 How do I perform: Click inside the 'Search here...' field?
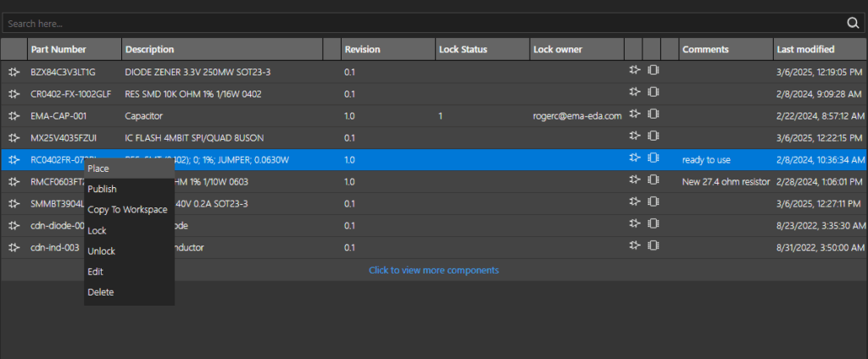click(415, 24)
